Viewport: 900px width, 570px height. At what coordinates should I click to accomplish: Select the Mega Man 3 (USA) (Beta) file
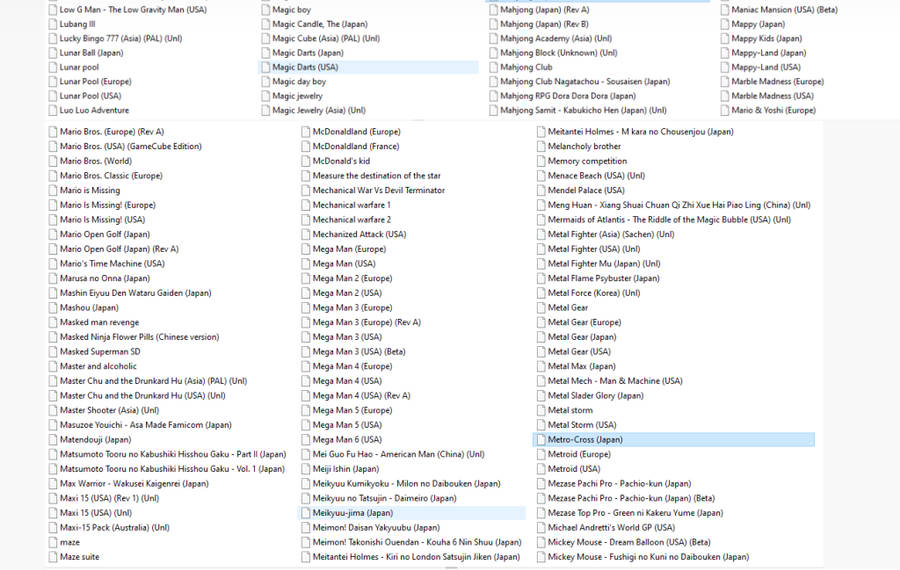tap(358, 352)
